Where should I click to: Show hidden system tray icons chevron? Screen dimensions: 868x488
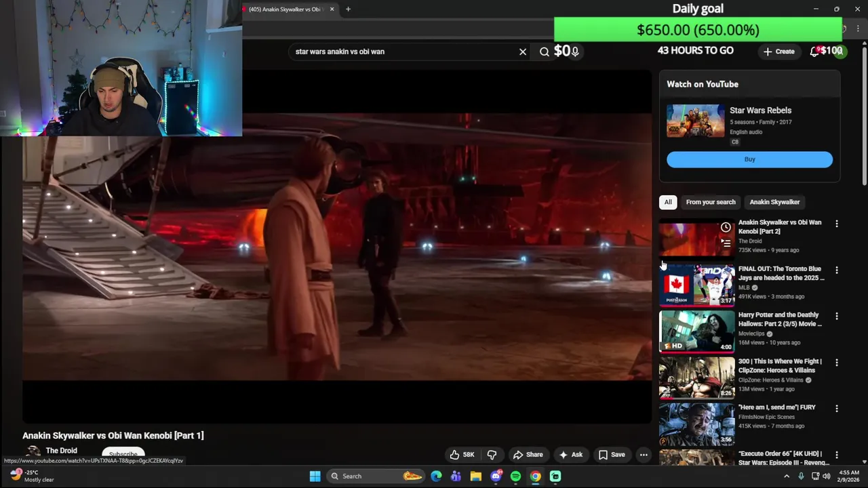[x=787, y=476]
